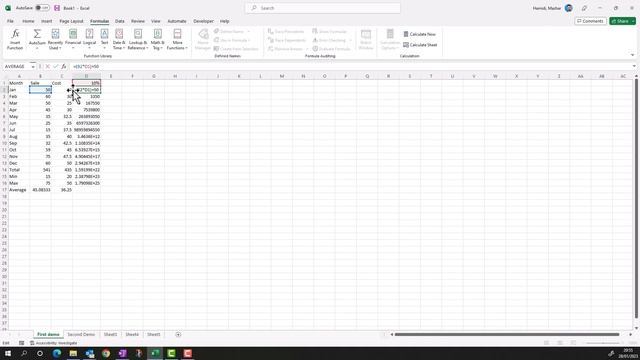Expand the formula bar
The image size is (640, 360).
[x=634, y=67]
